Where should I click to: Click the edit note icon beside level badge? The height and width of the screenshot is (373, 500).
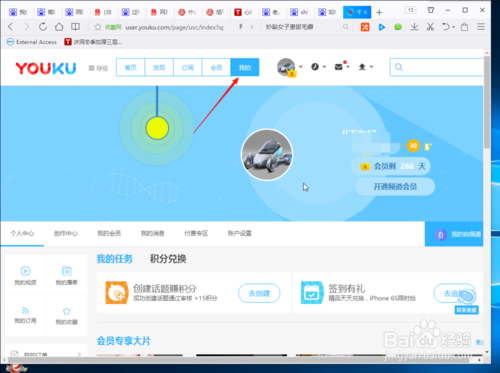click(x=428, y=146)
